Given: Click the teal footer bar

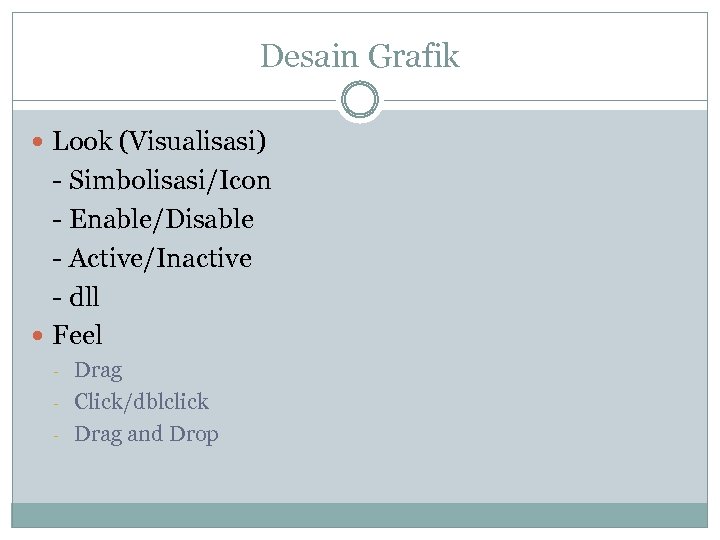Looking at the screenshot, I should click(359, 514).
